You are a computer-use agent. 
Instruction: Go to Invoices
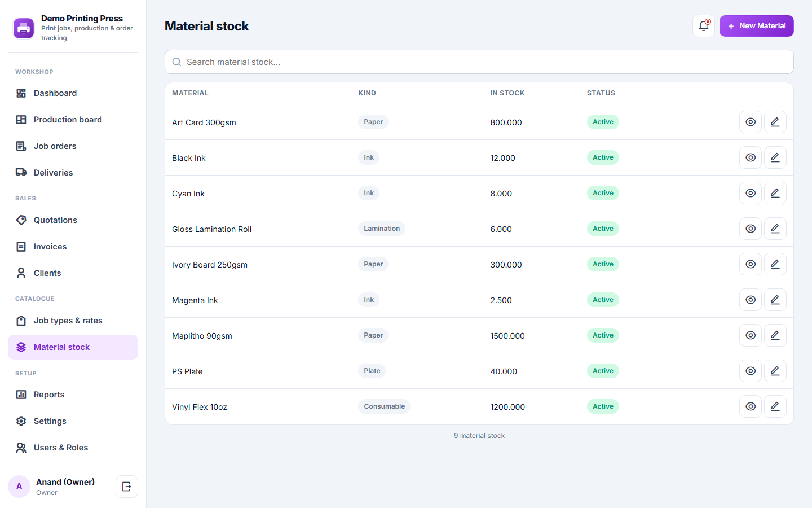pos(73,247)
